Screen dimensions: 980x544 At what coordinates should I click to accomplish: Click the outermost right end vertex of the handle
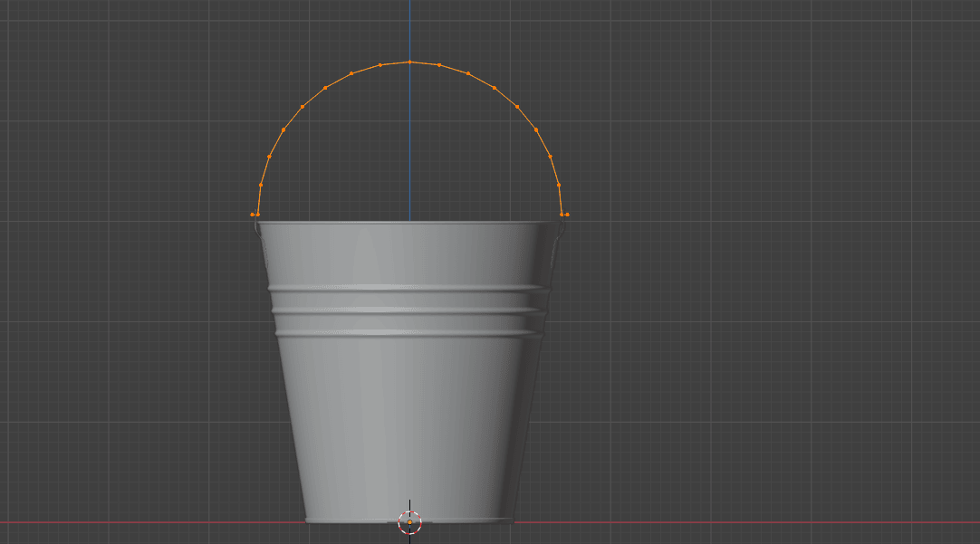567,215
